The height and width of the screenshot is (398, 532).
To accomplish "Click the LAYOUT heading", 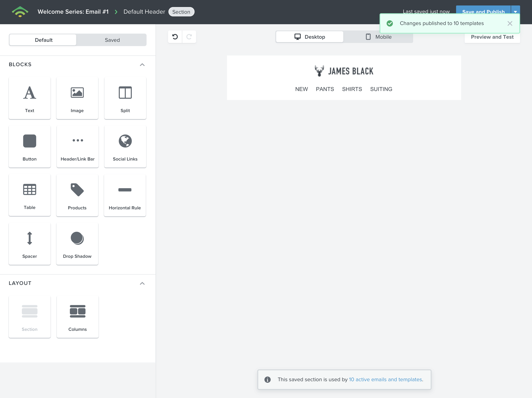I will pos(20,283).
